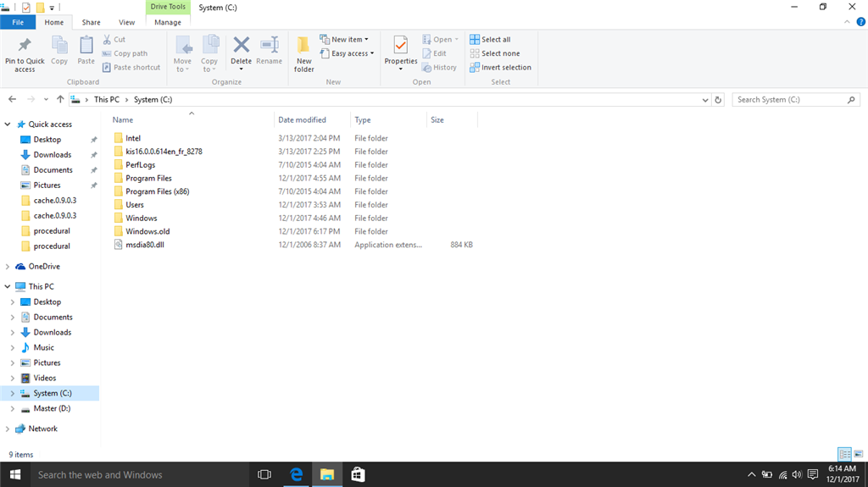
Task: Switch to Details view layout icon
Action: [845, 454]
